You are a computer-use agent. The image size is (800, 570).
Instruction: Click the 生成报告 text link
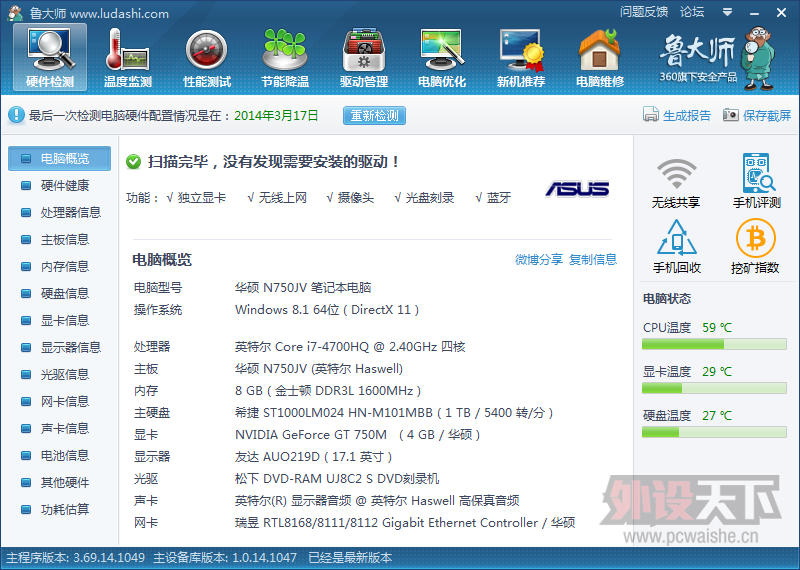[687, 115]
